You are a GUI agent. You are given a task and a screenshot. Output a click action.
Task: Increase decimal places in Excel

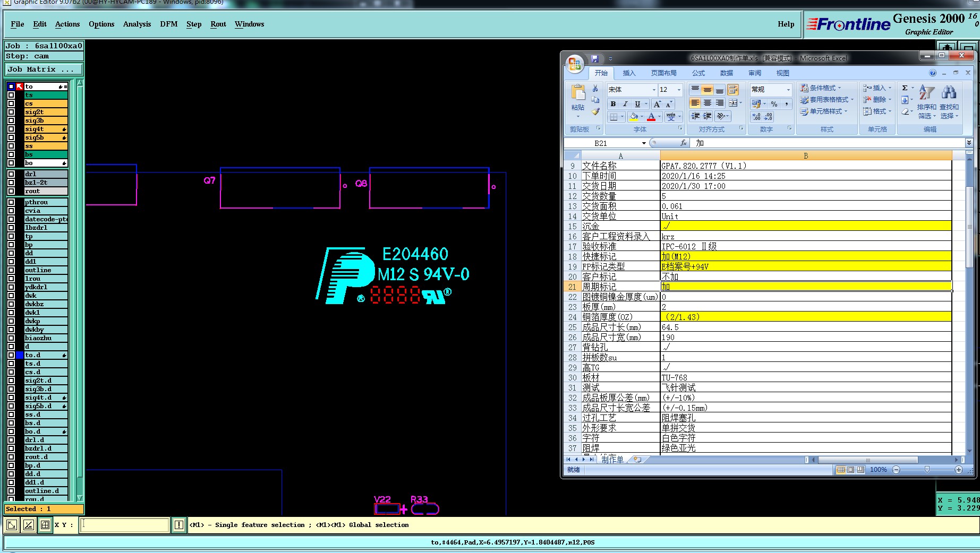pos(756,116)
